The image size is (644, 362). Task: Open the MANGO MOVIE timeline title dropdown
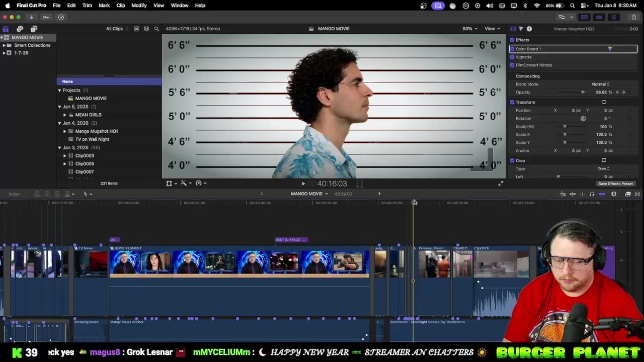[309, 194]
